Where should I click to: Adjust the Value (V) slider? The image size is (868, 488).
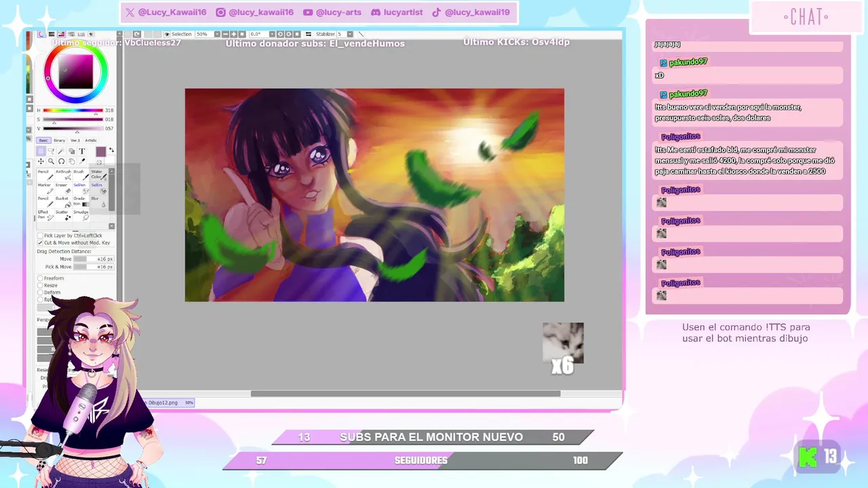point(73,128)
